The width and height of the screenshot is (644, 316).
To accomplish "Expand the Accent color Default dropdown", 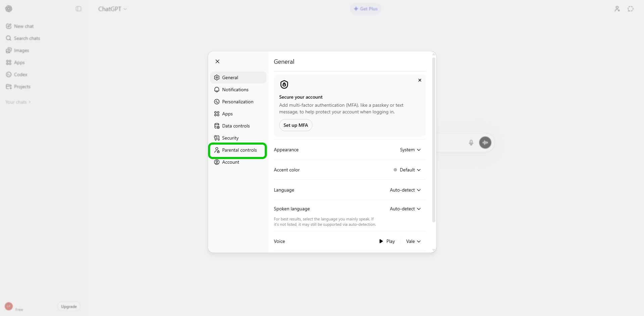I will pos(407,170).
